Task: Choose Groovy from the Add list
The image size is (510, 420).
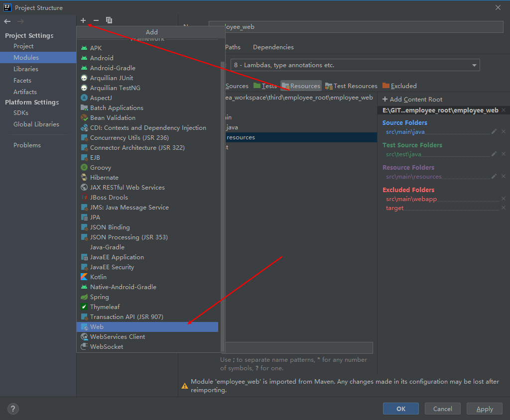Action: point(147,167)
